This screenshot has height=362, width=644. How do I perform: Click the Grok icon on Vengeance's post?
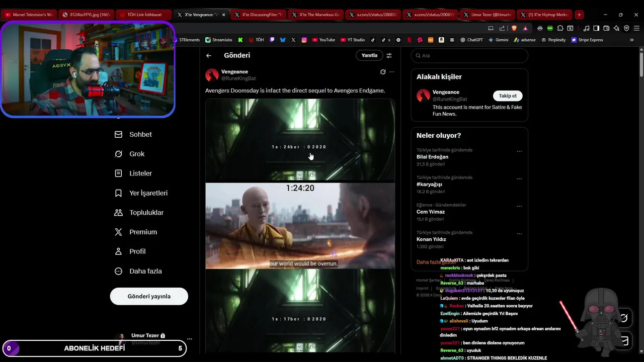click(x=383, y=72)
